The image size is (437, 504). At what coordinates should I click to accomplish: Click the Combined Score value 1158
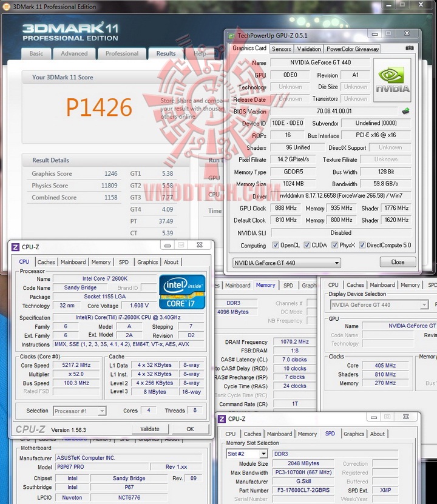pos(110,197)
